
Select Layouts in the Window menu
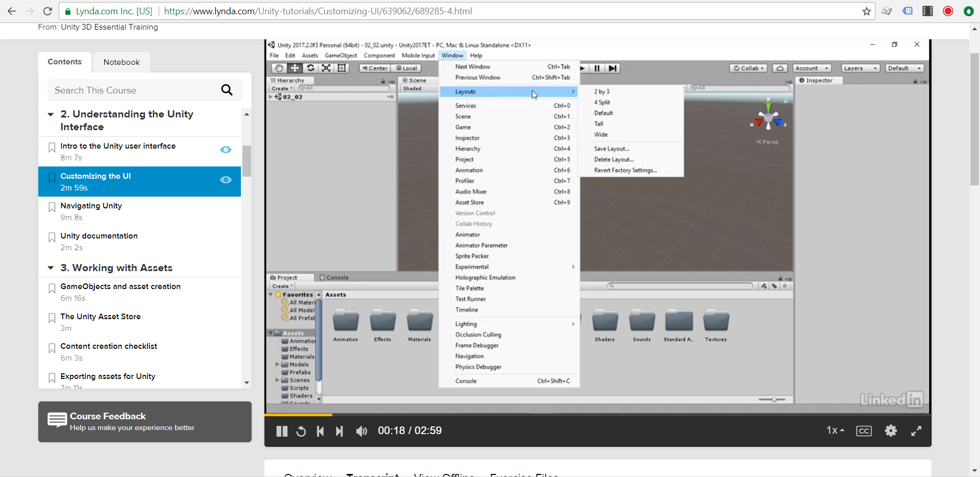[x=509, y=91]
